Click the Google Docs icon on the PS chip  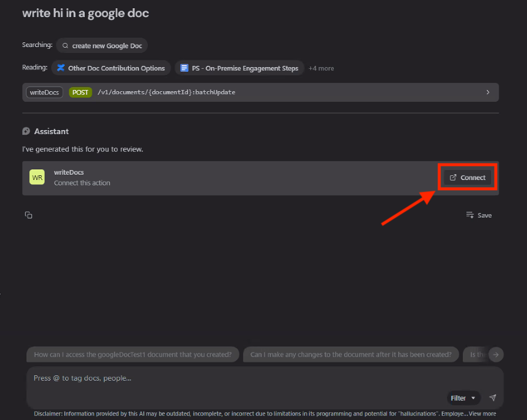(184, 68)
